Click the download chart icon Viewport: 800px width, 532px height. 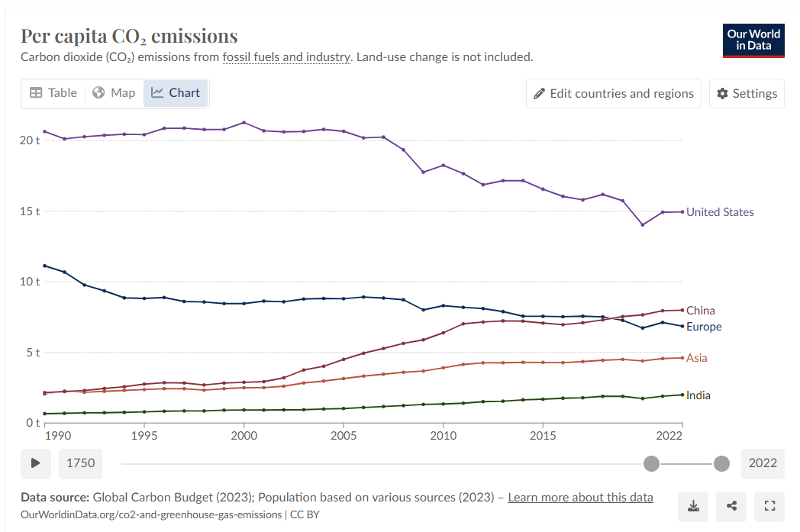pyautogui.click(x=693, y=505)
